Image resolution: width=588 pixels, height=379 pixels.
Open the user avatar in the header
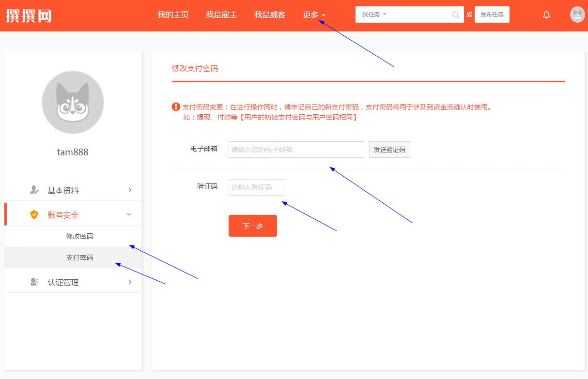[x=577, y=15]
